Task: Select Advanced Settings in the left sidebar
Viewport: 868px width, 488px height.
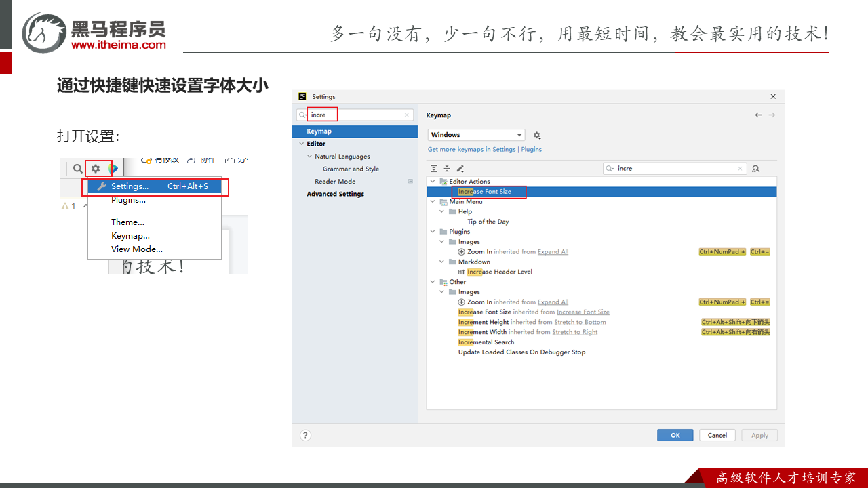Action: point(335,194)
